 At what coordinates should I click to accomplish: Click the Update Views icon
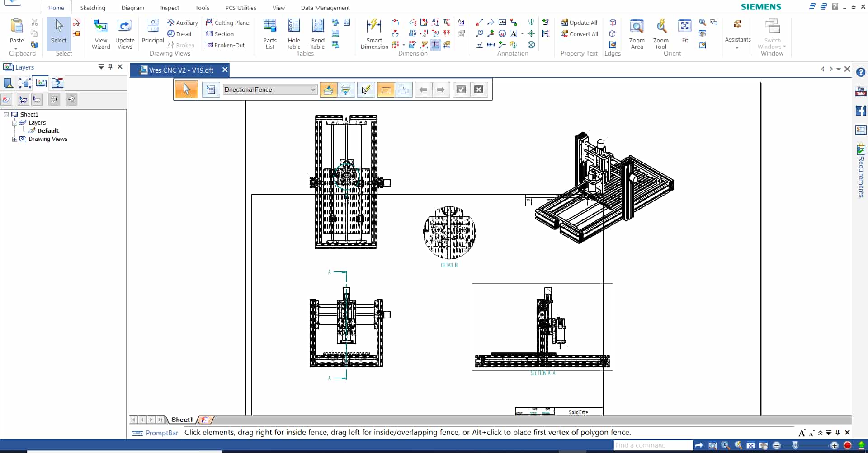click(124, 33)
